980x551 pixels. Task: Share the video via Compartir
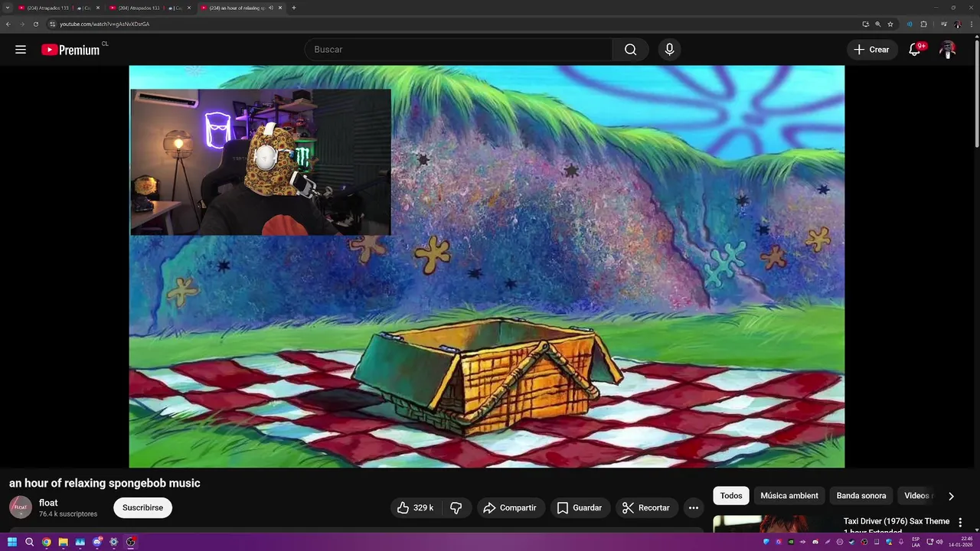click(511, 507)
